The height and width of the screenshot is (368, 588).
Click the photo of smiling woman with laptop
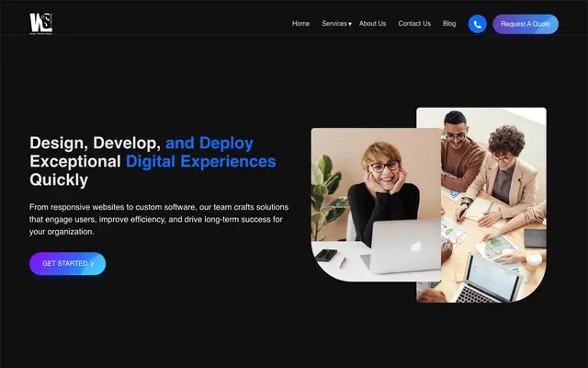tap(376, 204)
